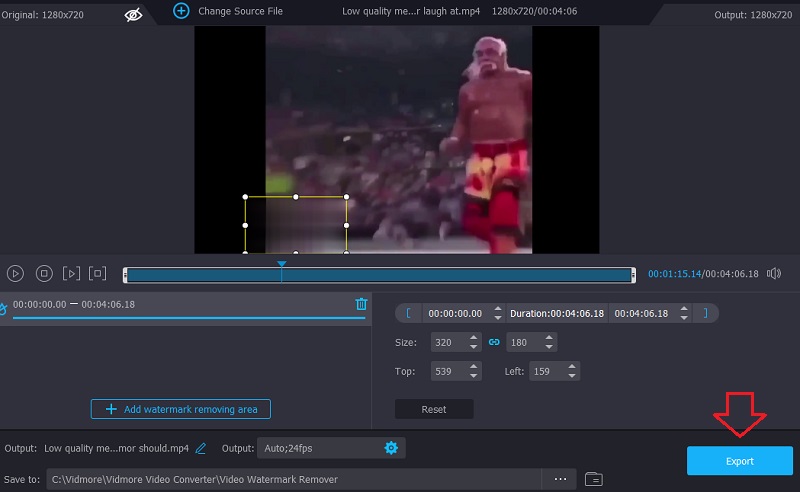Rename the output file with pencil icon
Screen dimensions: 800x492
tap(201, 448)
